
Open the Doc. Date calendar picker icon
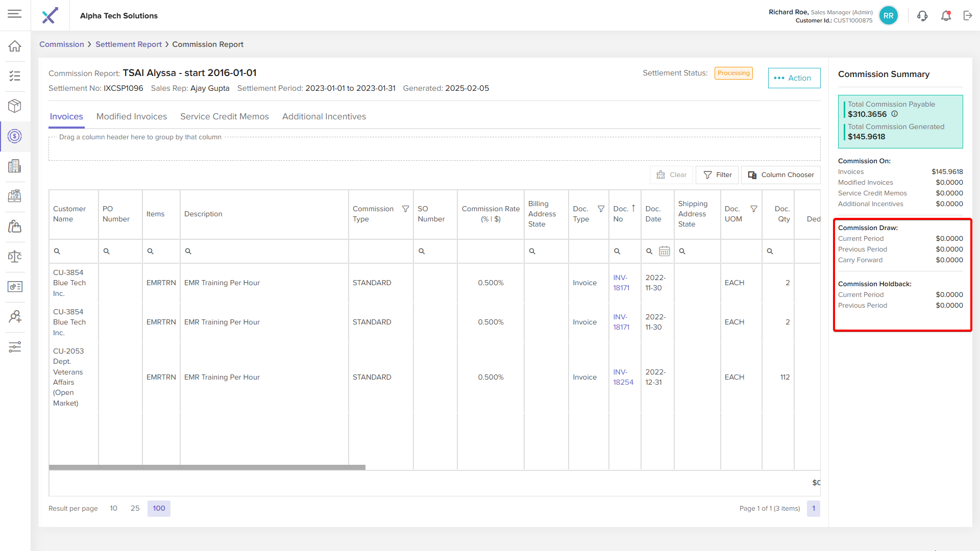pos(664,251)
